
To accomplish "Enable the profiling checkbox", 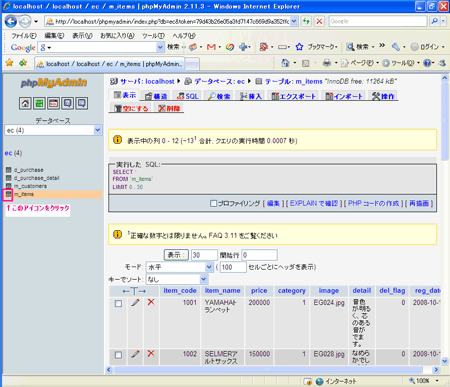I will point(213,203).
